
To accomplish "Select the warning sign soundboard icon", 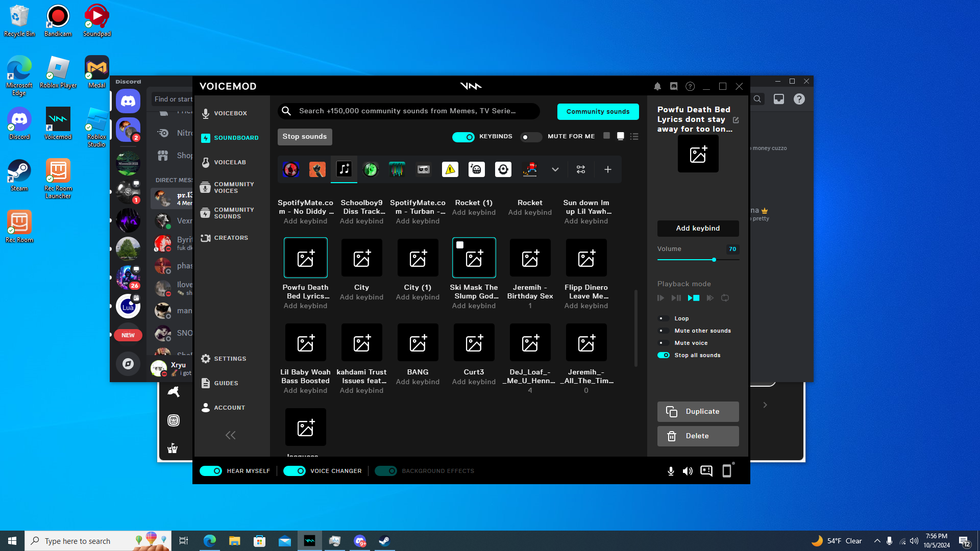I will click(450, 169).
